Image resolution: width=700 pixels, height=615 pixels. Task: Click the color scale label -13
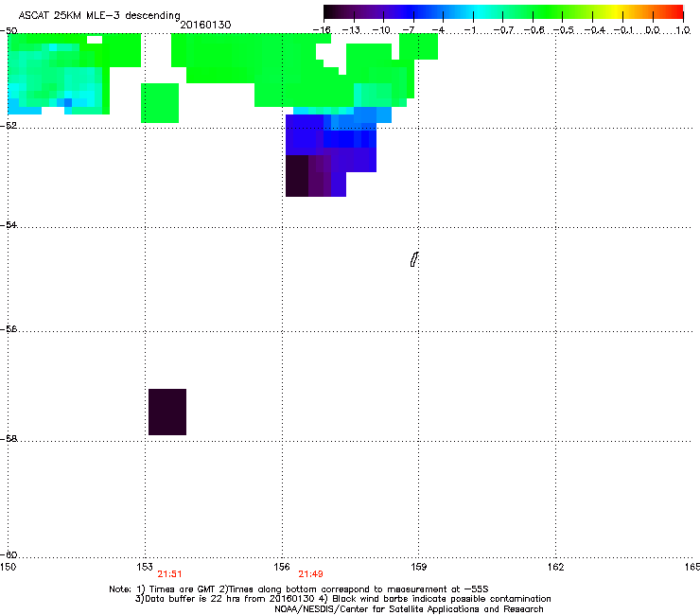pyautogui.click(x=351, y=30)
